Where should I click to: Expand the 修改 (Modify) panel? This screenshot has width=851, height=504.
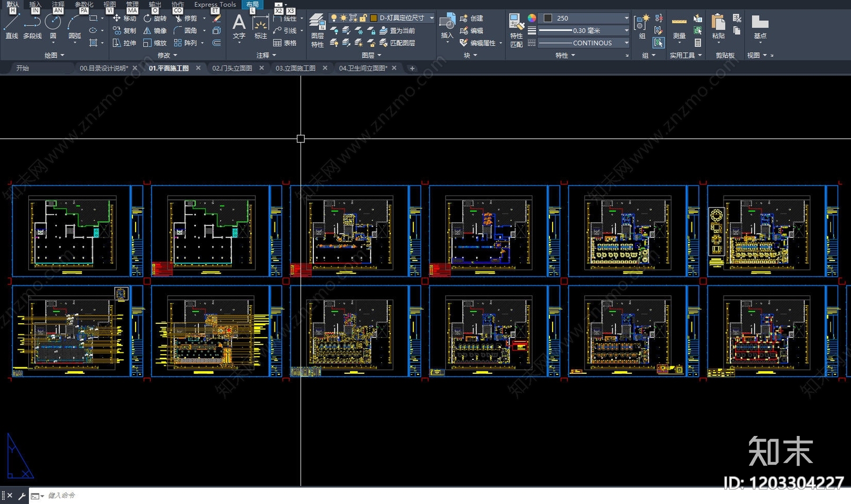point(167,55)
